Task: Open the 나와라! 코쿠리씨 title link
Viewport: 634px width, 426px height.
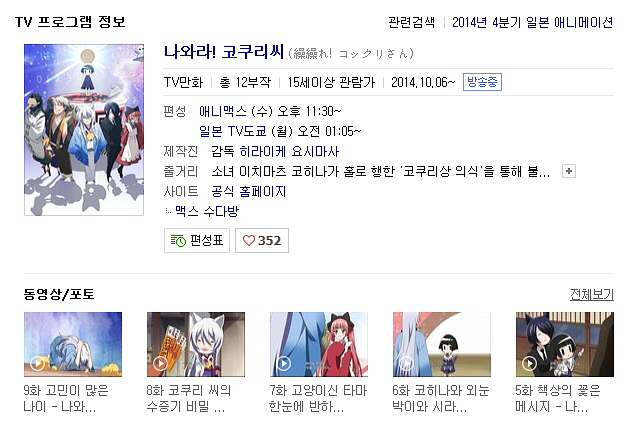Action: (224, 53)
